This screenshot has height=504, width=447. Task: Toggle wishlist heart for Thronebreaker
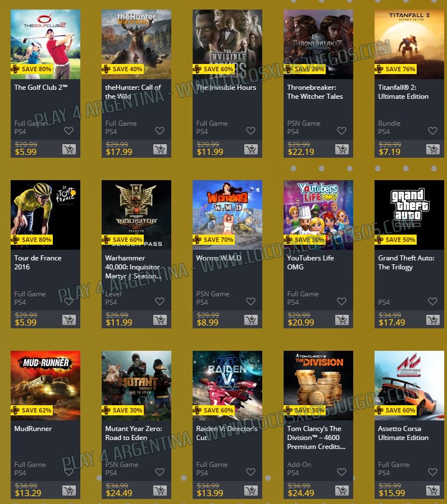click(x=342, y=131)
